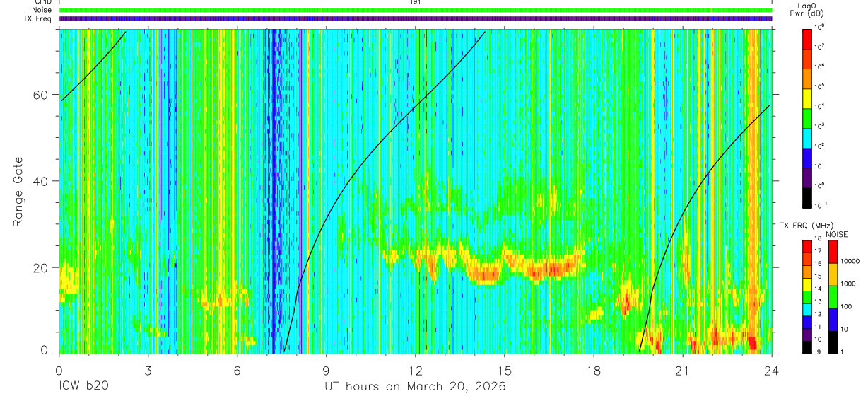Click the 'Range Gate' y-axis title

click(x=18, y=192)
